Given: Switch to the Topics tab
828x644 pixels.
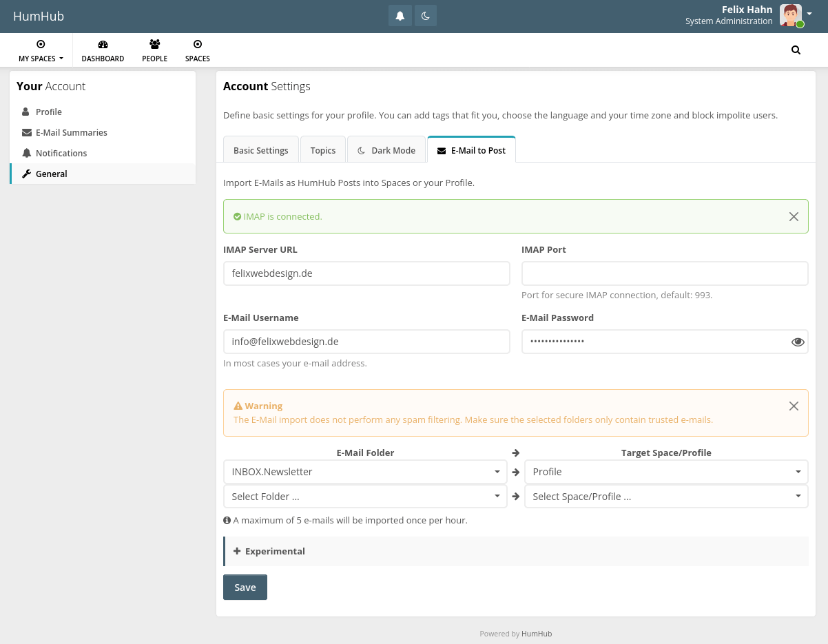Looking at the screenshot, I should pyautogui.click(x=322, y=150).
